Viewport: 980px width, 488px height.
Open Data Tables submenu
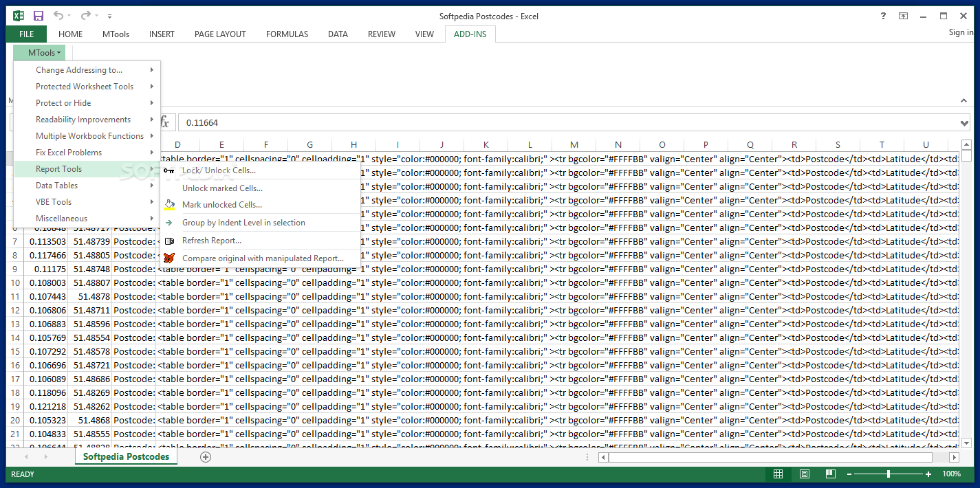click(x=87, y=185)
